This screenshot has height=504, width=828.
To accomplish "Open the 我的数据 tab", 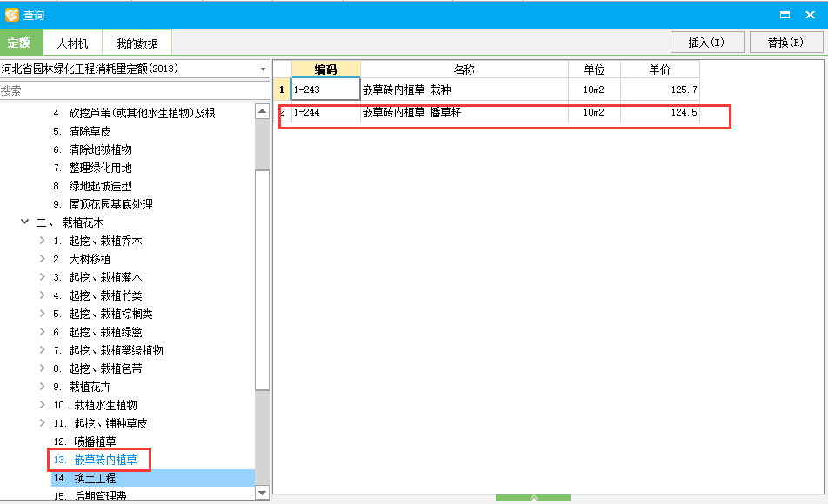I will click(137, 43).
